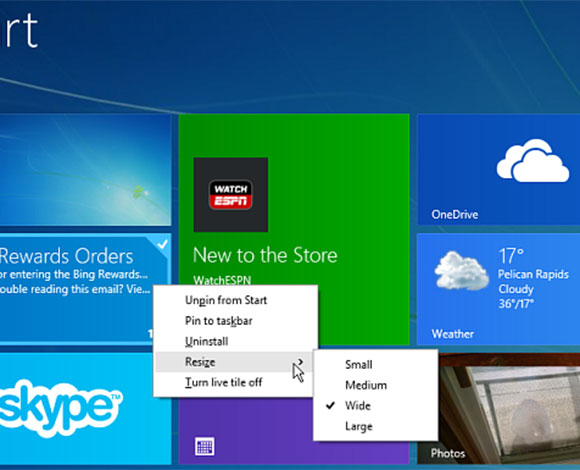Viewport: 580px width, 470px height.
Task: Click the 36°/17° forecast text
Action: 516,304
